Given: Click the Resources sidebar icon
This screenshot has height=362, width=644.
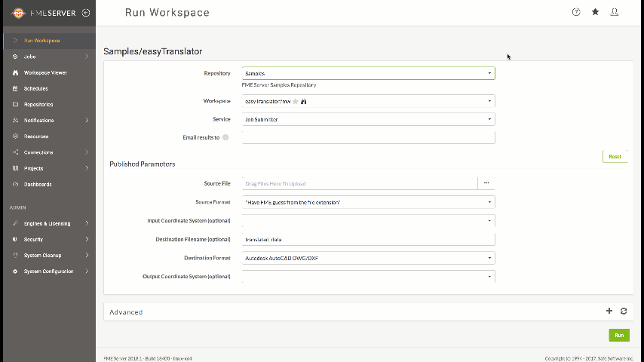Looking at the screenshot, I should pyautogui.click(x=15, y=137).
